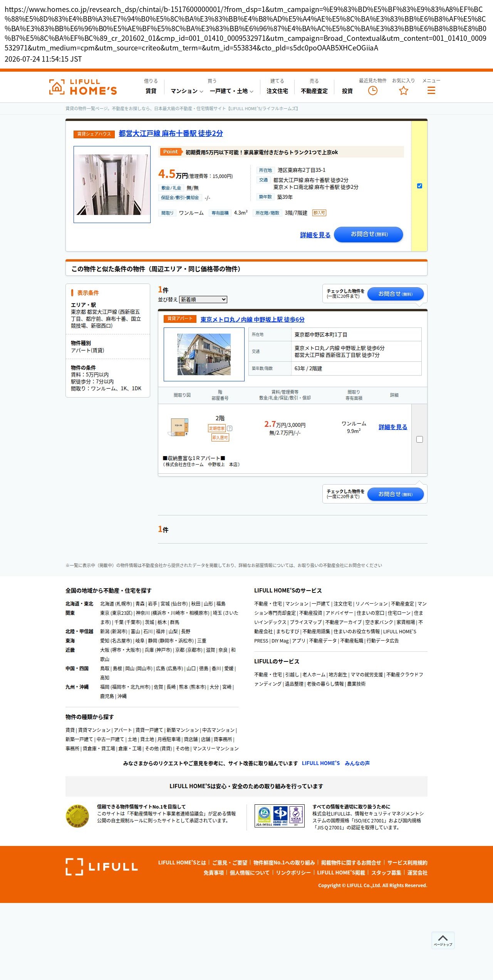Open 詳細を見る for the 2階 room
Screen dimensions: 493x980
[x=393, y=427]
